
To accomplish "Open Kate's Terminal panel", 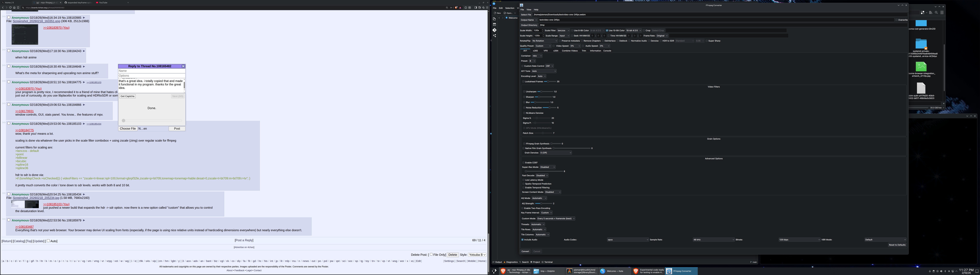I will click(x=547, y=262).
